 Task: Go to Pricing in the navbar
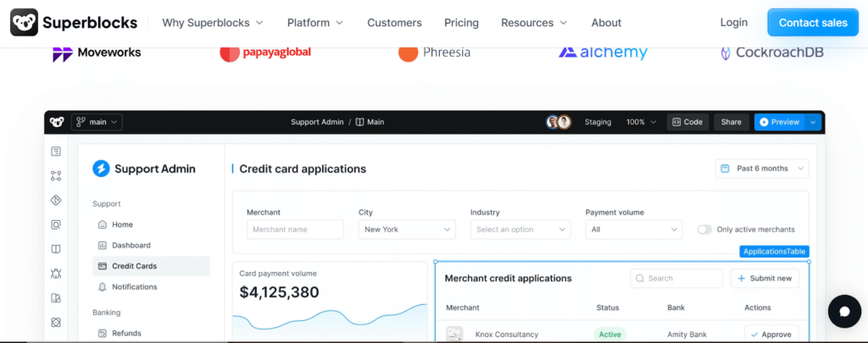461,23
